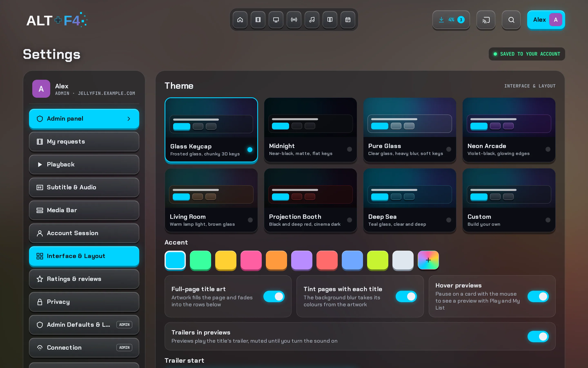Open TV shows via monitor icon
588x368 pixels.
pos(276,20)
